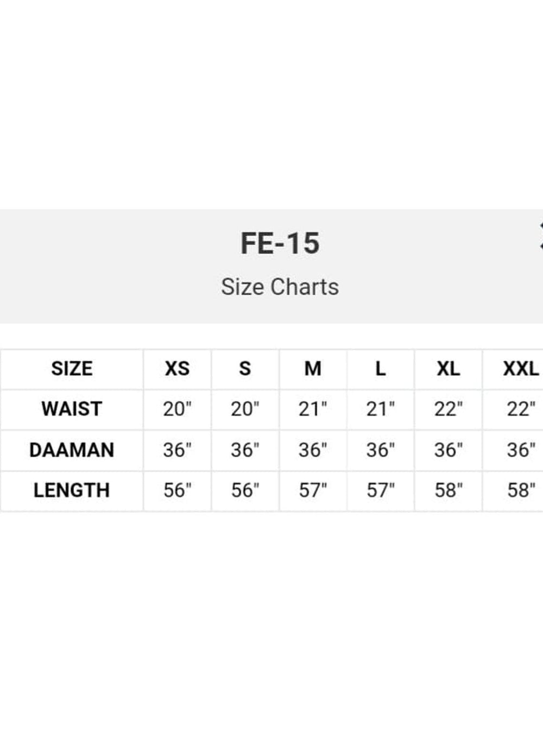543x756 pixels.
Task: Choose the XXL column header
Action: click(x=520, y=369)
